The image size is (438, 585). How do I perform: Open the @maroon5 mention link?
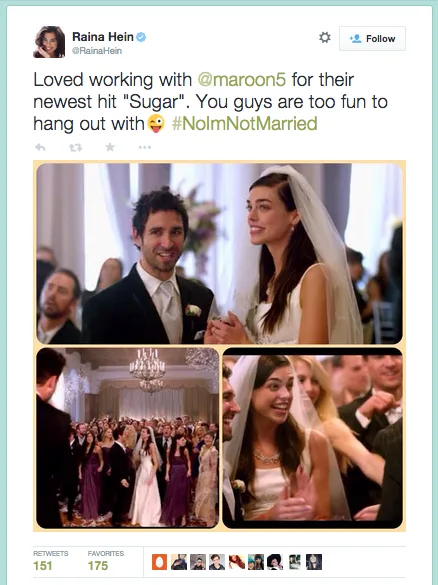tap(241, 79)
